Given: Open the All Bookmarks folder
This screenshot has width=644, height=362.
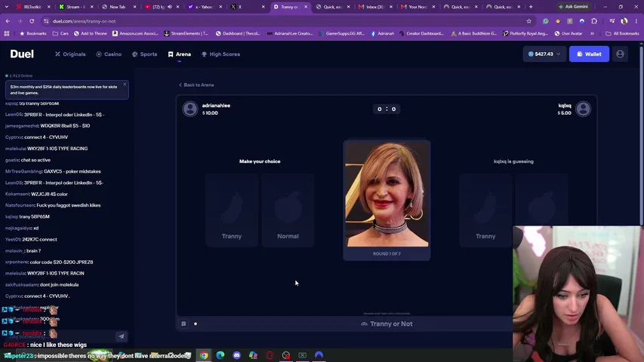Looking at the screenshot, I should tap(622, 33).
